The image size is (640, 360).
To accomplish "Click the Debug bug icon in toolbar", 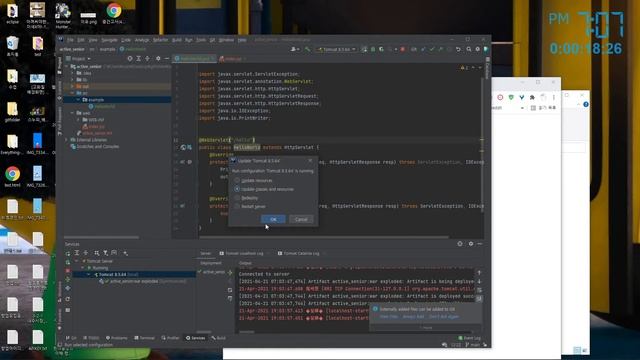I will click(x=373, y=49).
